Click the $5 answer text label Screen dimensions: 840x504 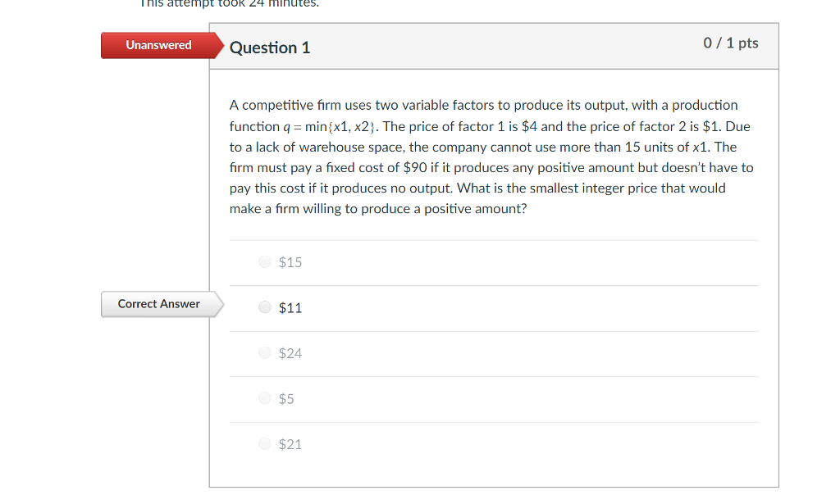pyautogui.click(x=287, y=397)
